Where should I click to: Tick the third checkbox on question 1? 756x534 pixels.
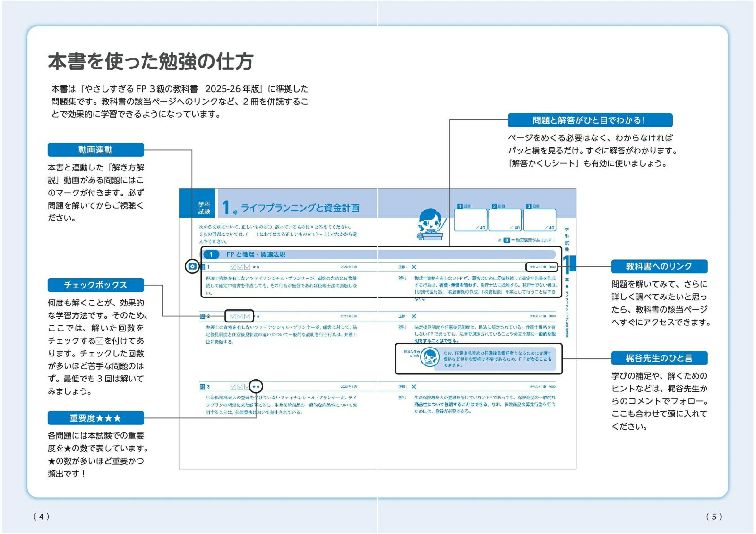tap(247, 267)
